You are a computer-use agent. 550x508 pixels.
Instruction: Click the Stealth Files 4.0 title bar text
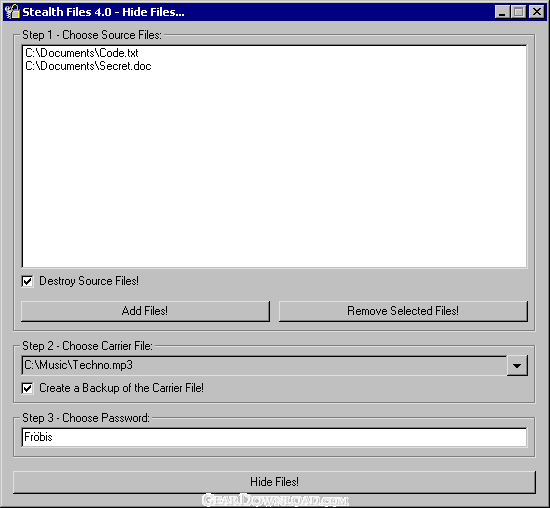(x=103, y=12)
